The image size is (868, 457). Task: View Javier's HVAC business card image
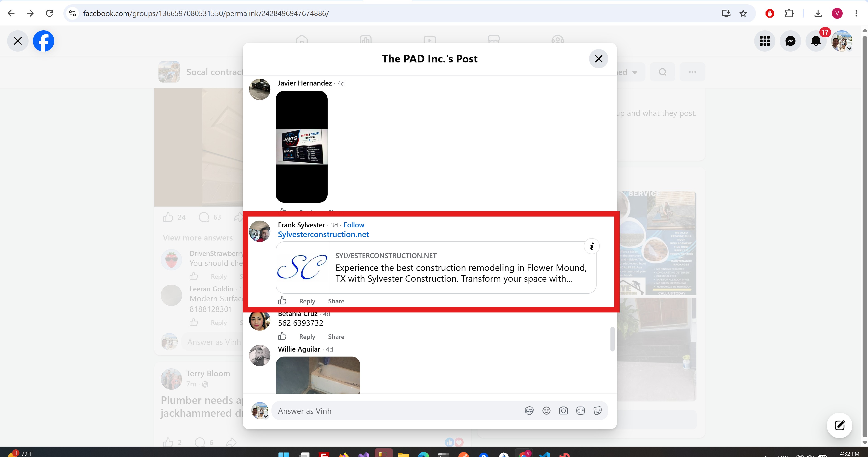click(302, 147)
